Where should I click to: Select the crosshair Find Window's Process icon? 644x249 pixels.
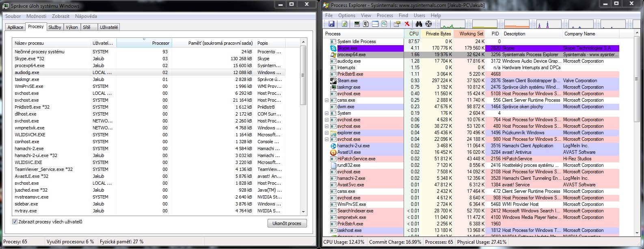point(428,24)
